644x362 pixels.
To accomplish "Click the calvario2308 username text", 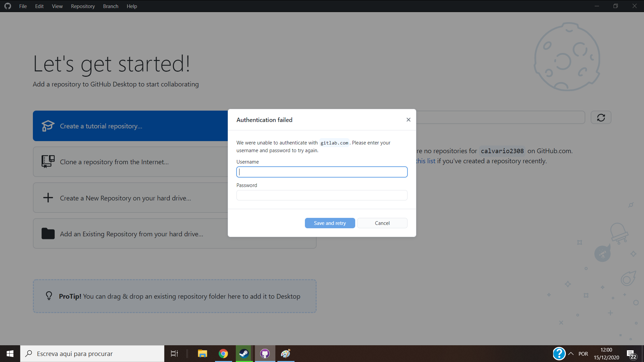I will tap(502, 151).
